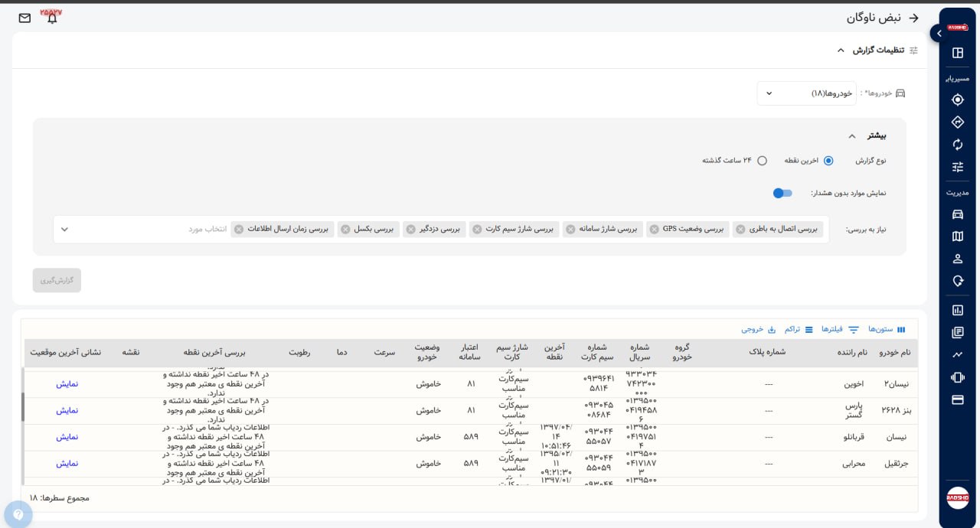Viewport: 980px width, 528px height.
Task: Open the vehicles car icon in sidebar
Action: point(957,214)
